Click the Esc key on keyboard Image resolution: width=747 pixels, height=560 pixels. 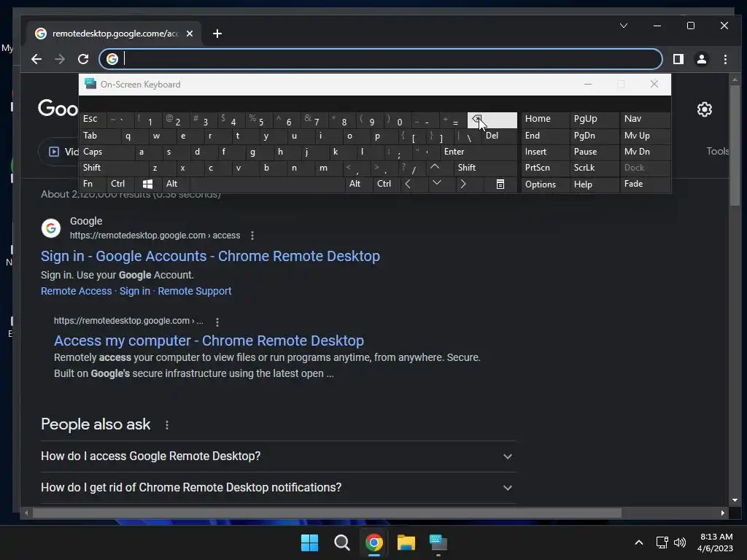[93, 119]
